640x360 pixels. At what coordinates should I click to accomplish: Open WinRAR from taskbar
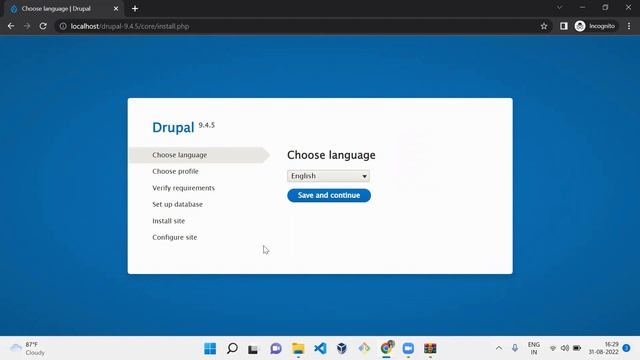(430, 349)
